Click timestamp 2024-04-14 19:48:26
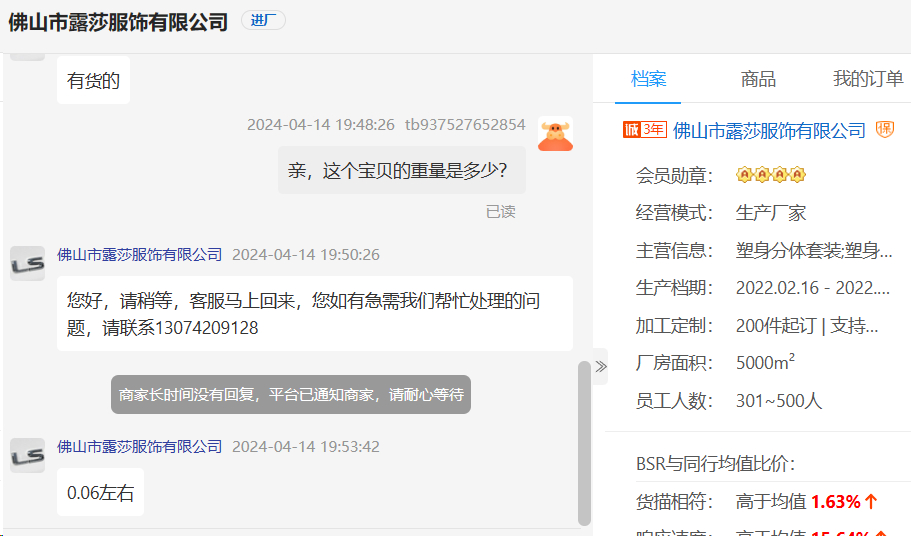Image resolution: width=911 pixels, height=536 pixels. (321, 125)
